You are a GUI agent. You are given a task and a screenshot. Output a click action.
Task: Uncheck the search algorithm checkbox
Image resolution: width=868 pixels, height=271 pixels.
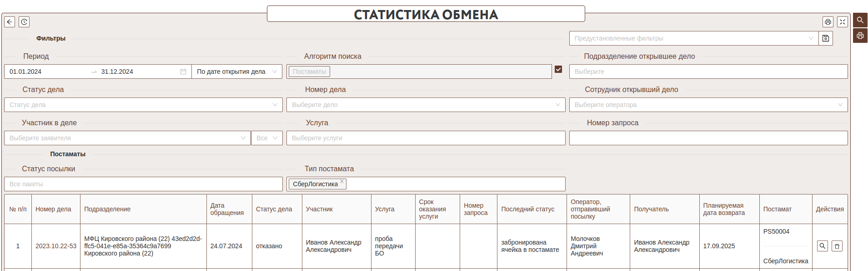[x=558, y=69]
